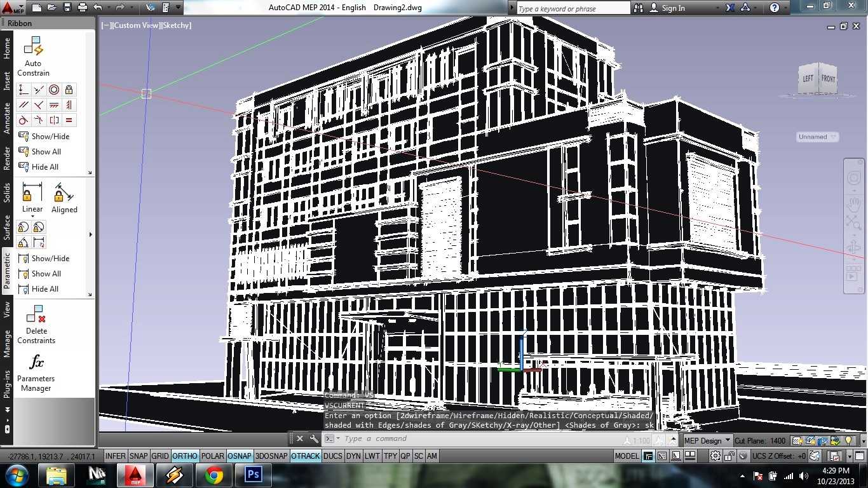Open the Parameters Manager

coord(36,373)
